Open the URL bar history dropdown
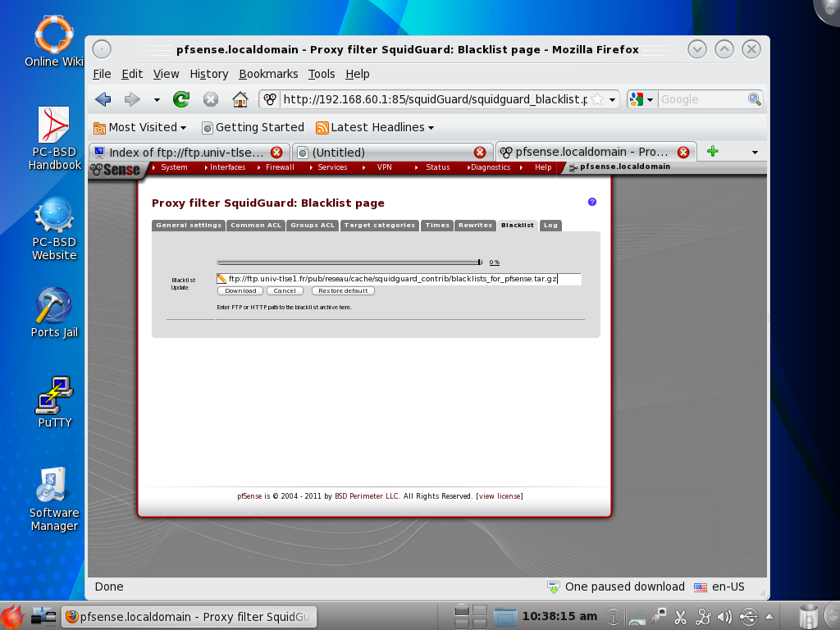840x630 pixels. pyautogui.click(x=612, y=99)
